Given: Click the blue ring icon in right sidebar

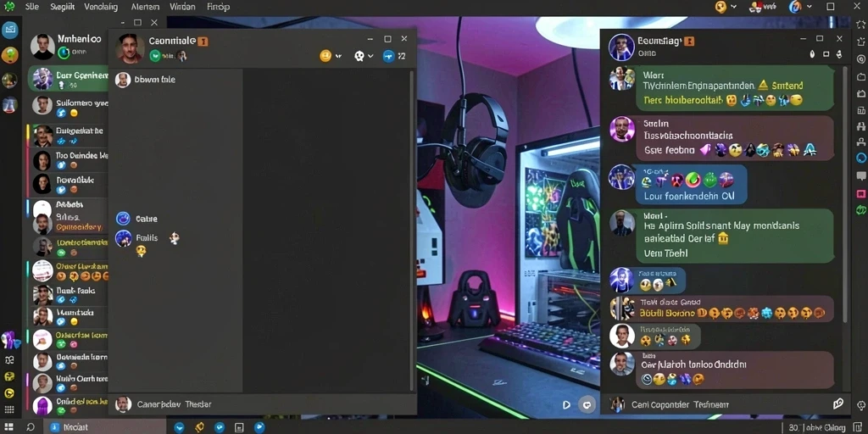Looking at the screenshot, I should 861,158.
